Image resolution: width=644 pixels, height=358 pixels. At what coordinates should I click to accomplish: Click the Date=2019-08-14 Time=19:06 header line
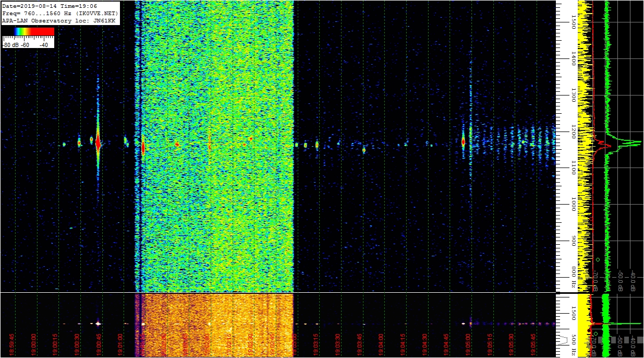tap(50, 6)
